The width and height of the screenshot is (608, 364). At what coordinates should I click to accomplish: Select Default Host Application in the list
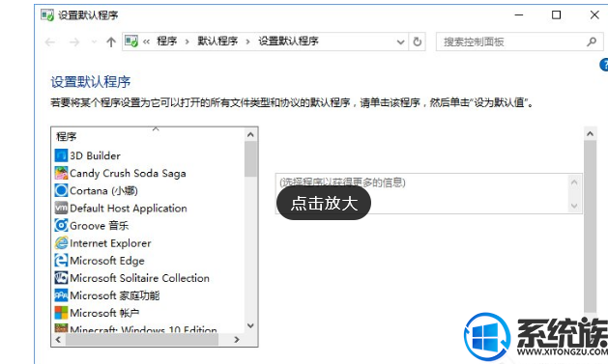(x=129, y=208)
